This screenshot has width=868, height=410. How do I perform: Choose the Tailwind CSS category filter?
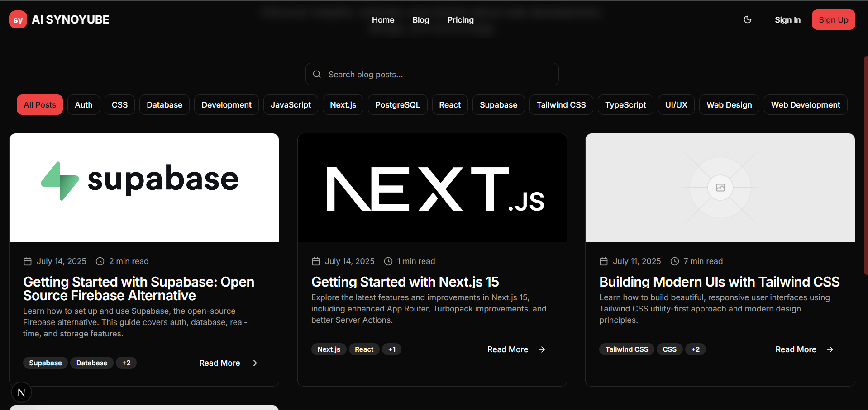coord(561,105)
